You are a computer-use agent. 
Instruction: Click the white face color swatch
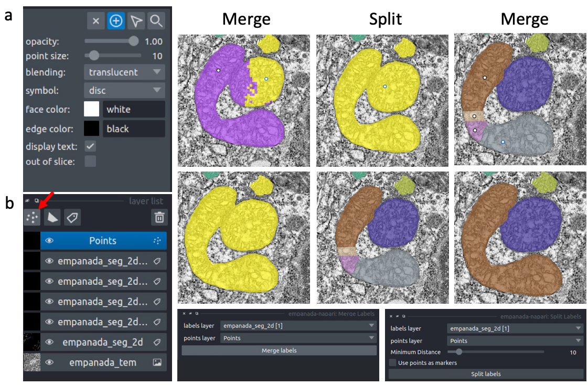(91, 109)
